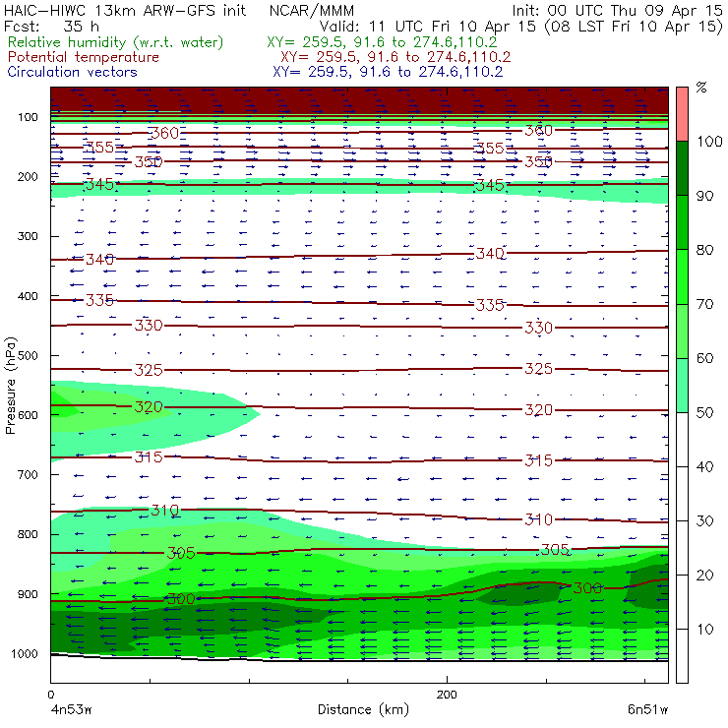Select the 'Pressure (hPa)' axis title
The height and width of the screenshot is (728, 728).
click(x=10, y=386)
